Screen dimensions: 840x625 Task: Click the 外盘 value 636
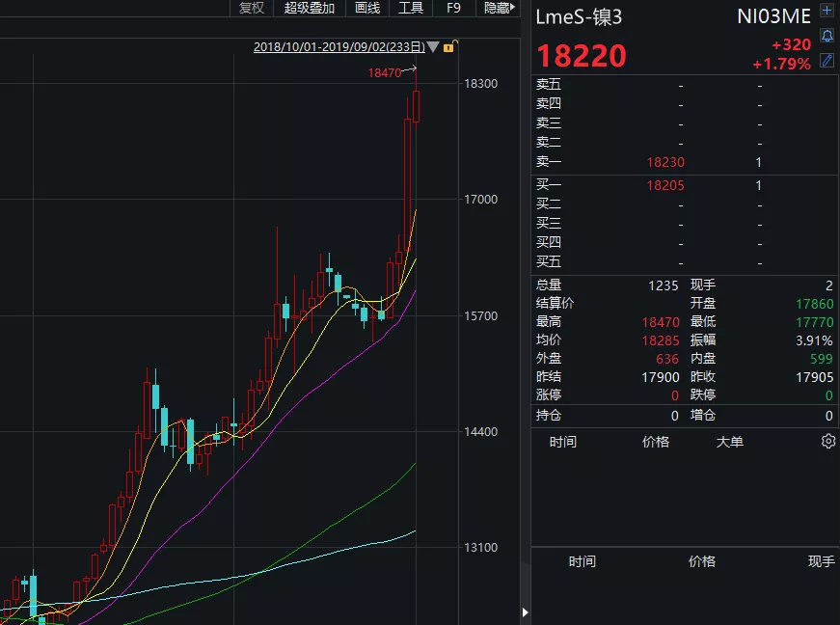[x=667, y=359]
